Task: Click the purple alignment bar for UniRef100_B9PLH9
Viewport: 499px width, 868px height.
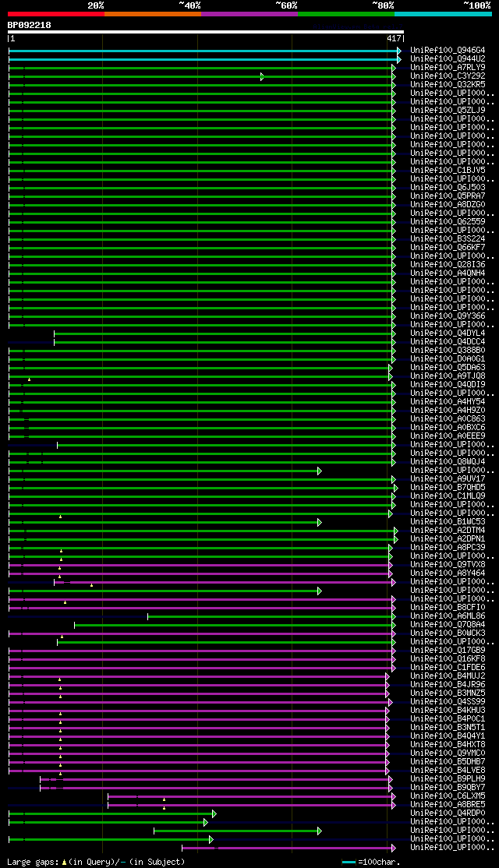Action: [216, 779]
